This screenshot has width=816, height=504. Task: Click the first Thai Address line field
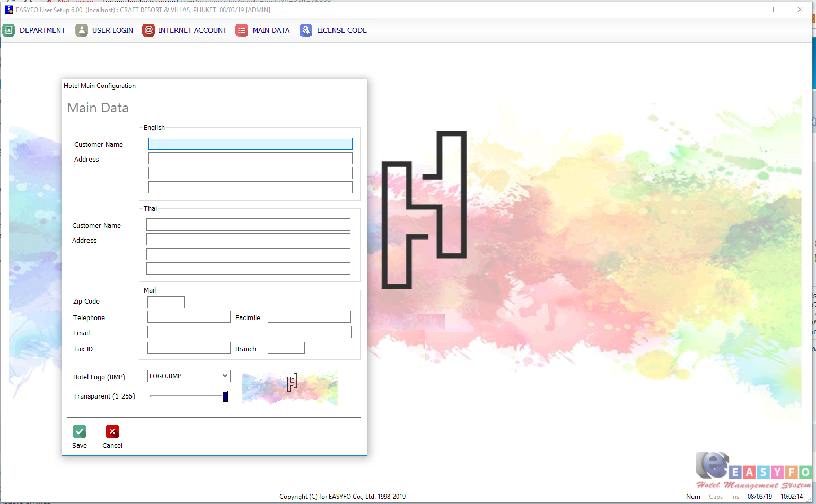[x=248, y=239]
